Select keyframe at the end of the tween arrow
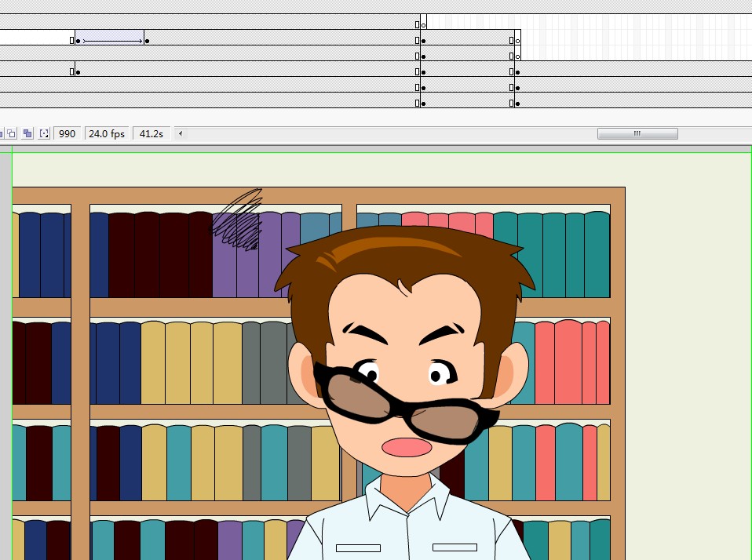This screenshot has width=752, height=560. coord(147,41)
